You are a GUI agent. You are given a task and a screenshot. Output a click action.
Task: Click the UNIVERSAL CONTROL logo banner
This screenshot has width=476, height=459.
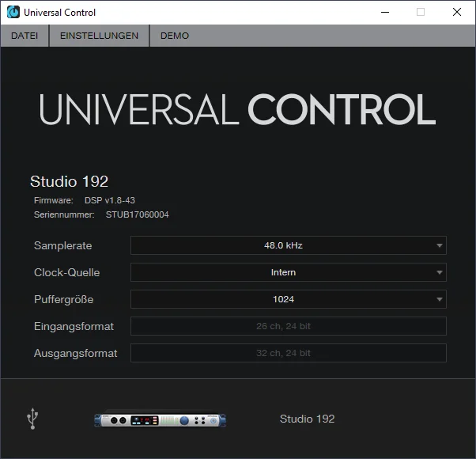click(x=237, y=110)
